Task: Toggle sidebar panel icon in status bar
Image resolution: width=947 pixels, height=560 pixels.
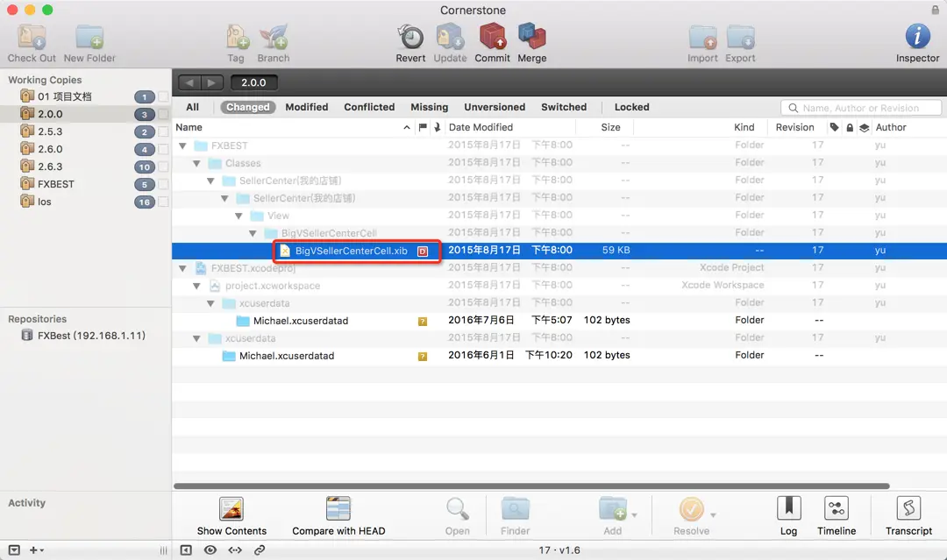Action: coord(186,549)
